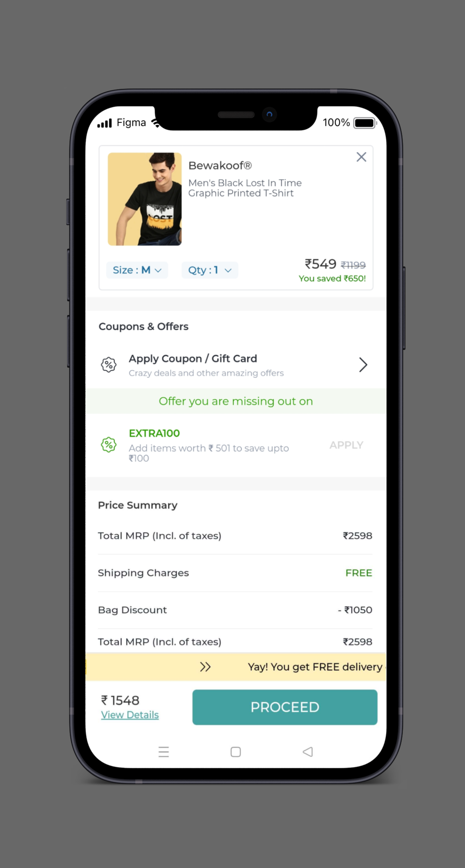This screenshot has width=465, height=868.
Task: Open the Size M dropdown
Action: click(x=137, y=270)
